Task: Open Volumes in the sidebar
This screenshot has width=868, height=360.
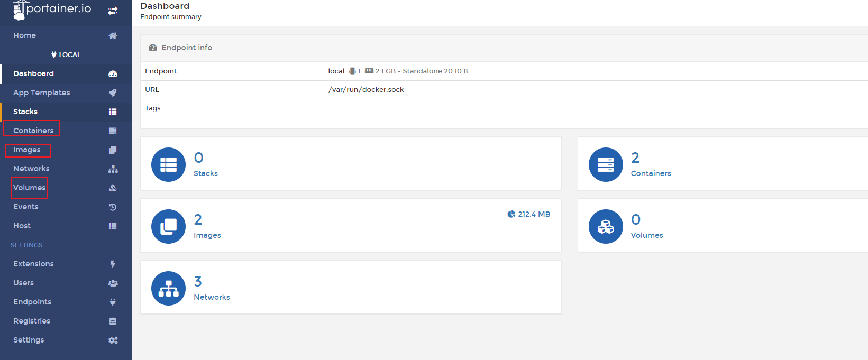Action: tap(29, 188)
